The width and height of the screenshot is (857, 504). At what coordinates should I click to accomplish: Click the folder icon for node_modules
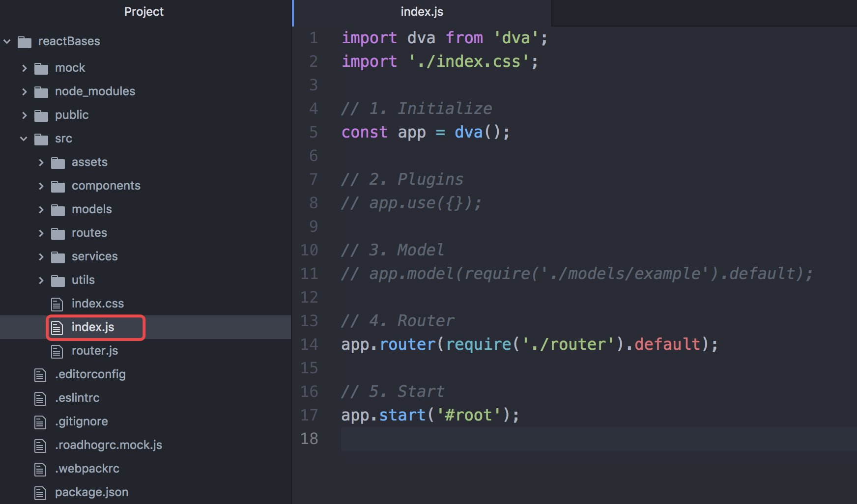[x=41, y=91]
